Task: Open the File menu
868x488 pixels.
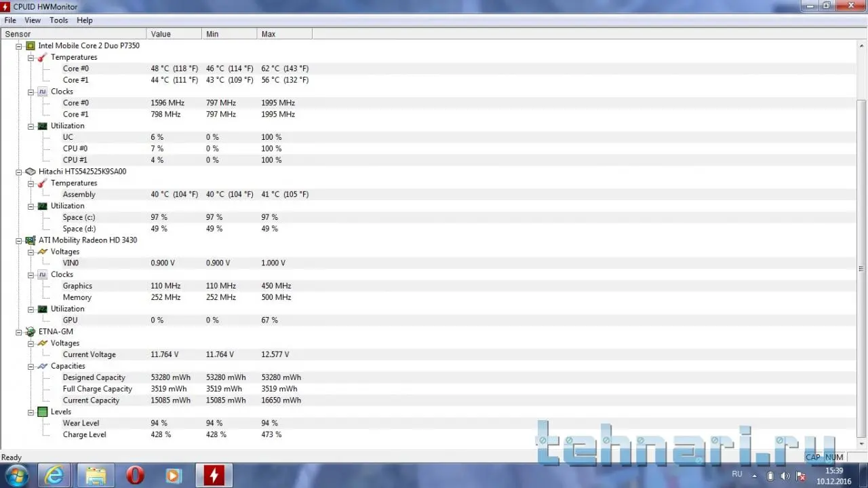Action: [10, 20]
